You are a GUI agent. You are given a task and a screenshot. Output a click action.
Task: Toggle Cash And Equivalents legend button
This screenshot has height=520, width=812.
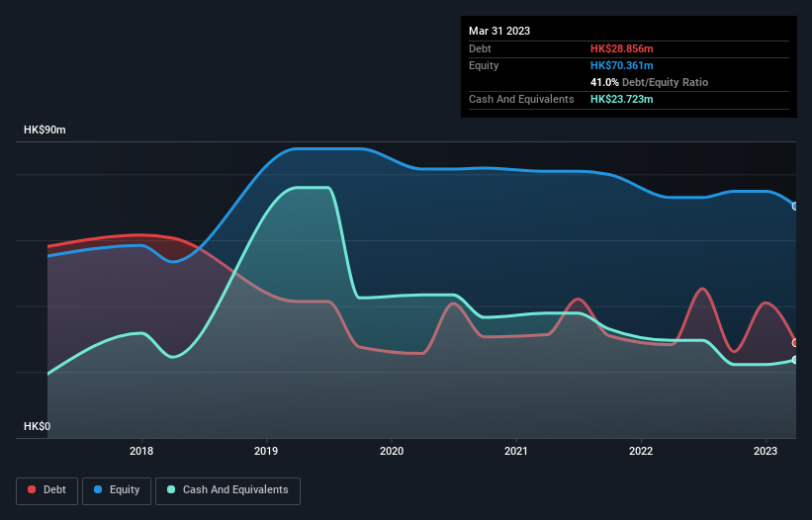(227, 490)
